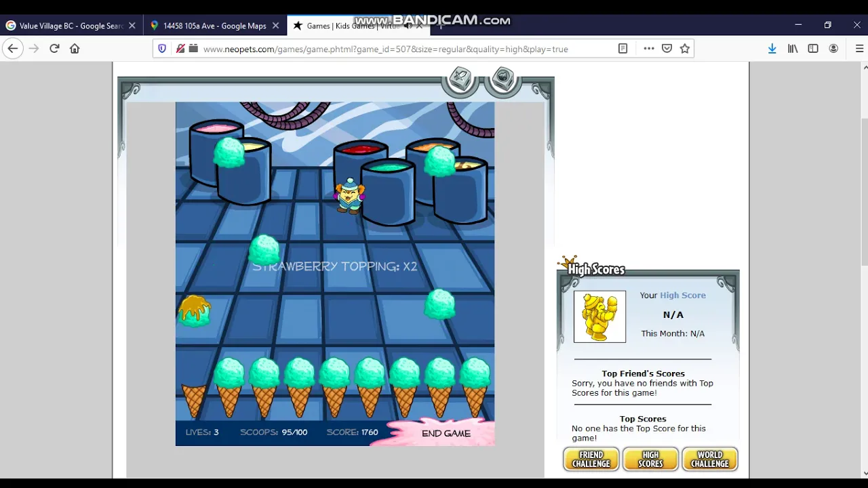The image size is (868, 488).
Task: Click the This Month: N/A text
Action: pos(673,333)
